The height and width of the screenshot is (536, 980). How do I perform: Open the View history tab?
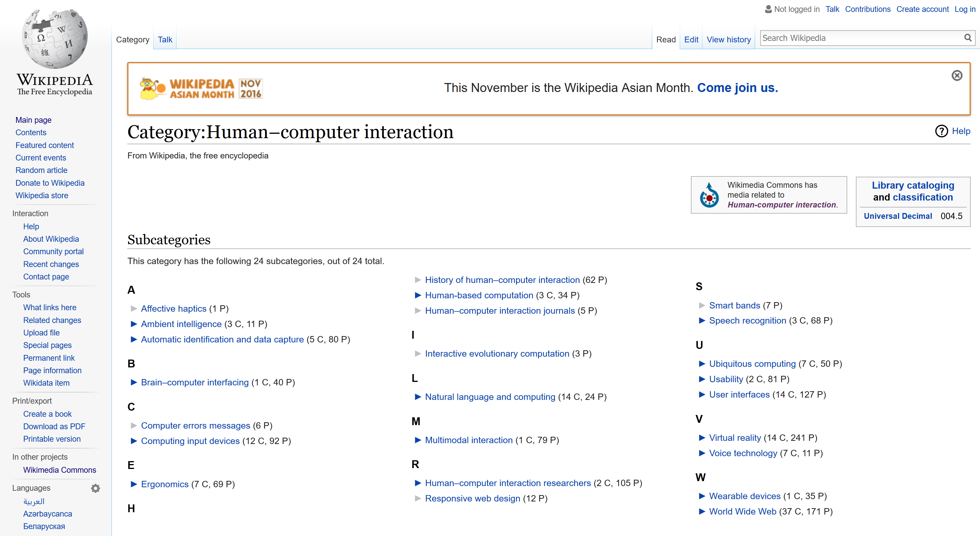(x=729, y=39)
